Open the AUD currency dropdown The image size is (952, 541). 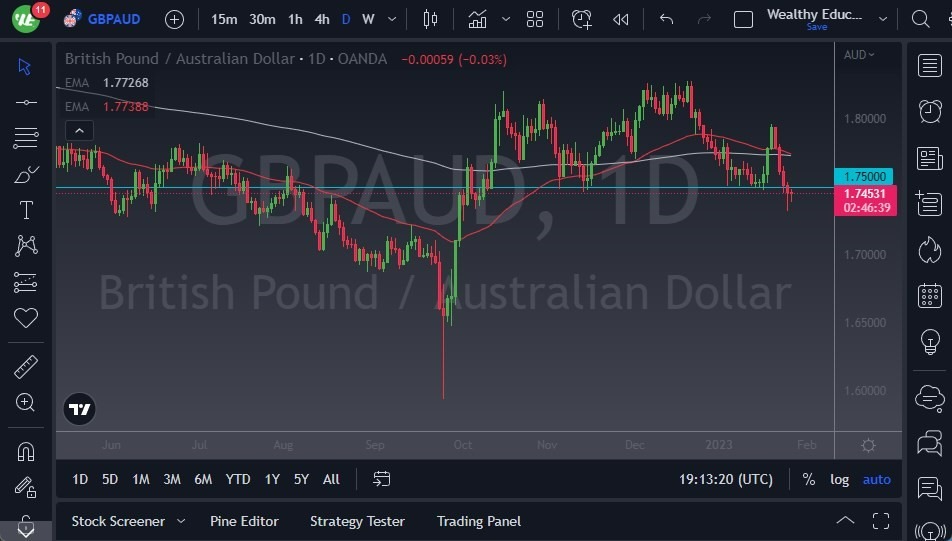click(x=858, y=55)
